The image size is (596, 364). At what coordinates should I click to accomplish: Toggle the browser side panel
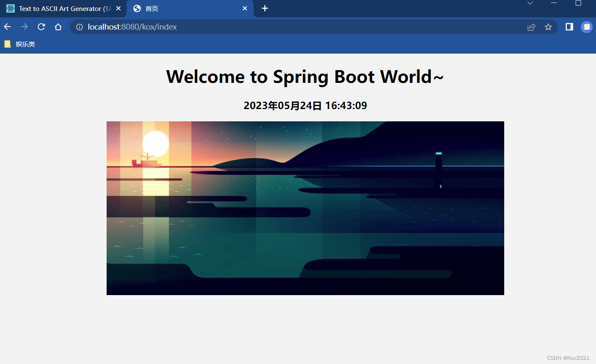click(x=569, y=27)
